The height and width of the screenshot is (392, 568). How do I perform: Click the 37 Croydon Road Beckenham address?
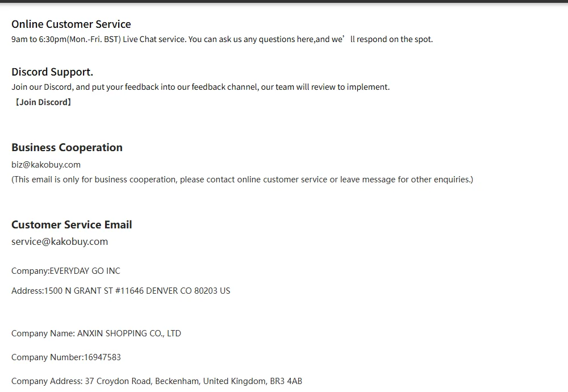[x=157, y=381]
